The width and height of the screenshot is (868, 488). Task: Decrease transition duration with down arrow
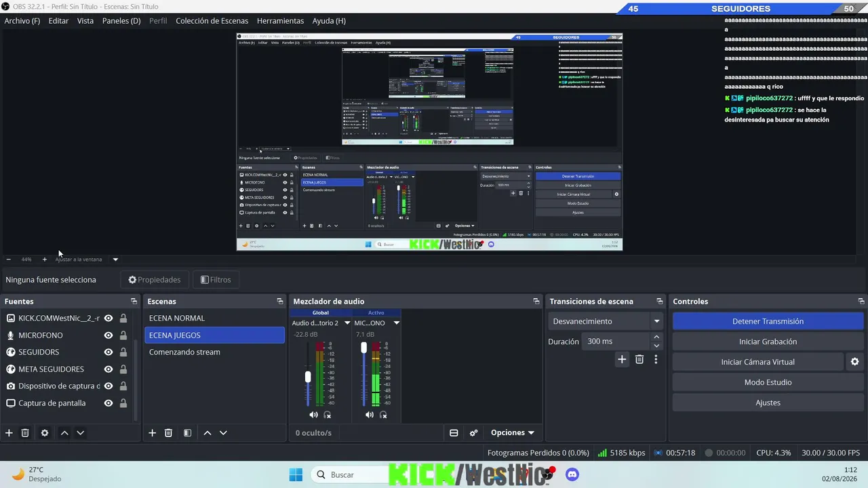pos(656,346)
